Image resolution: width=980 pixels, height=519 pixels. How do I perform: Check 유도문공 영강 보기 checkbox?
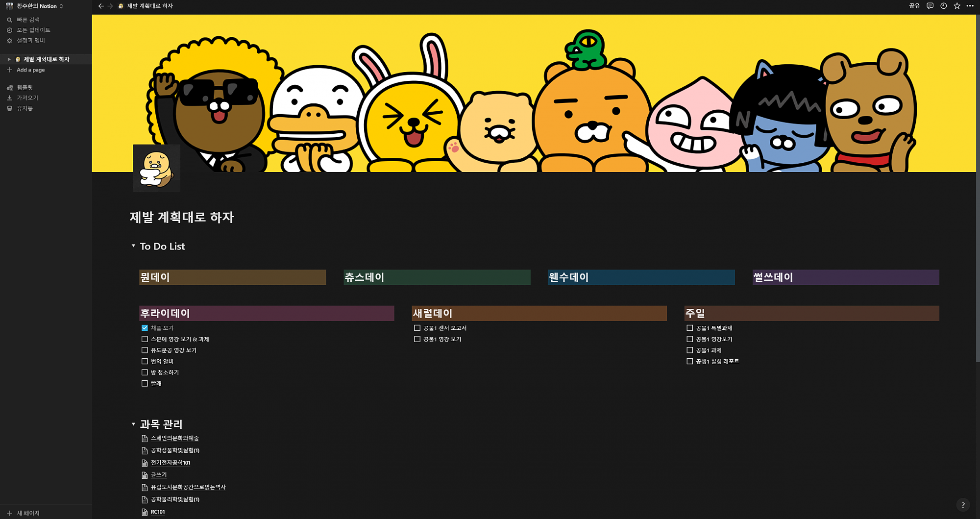[x=145, y=350]
